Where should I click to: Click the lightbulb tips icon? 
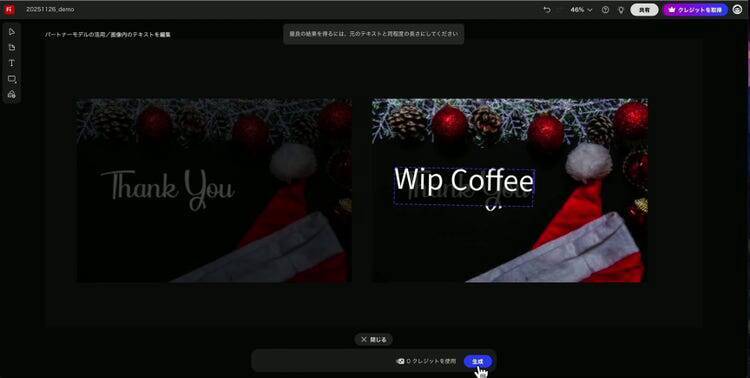[621, 10]
